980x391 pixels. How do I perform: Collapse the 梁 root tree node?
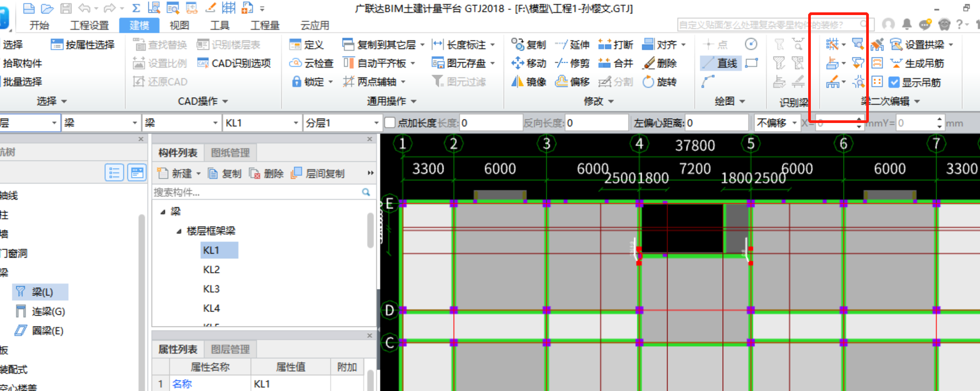[163, 212]
